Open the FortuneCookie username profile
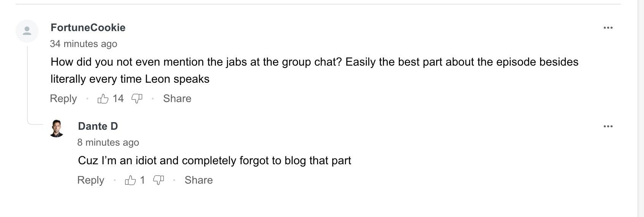644x217 pixels. (x=88, y=28)
